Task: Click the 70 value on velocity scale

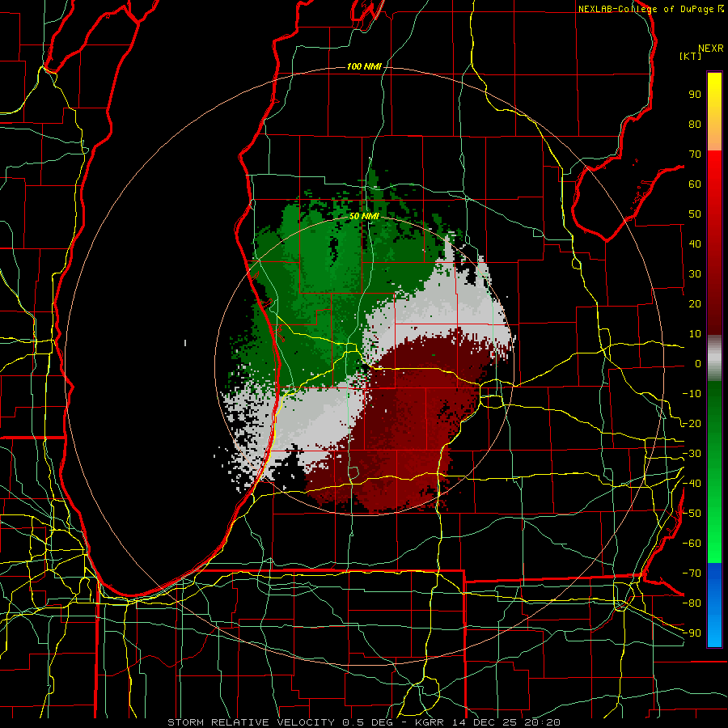Action: (x=695, y=154)
